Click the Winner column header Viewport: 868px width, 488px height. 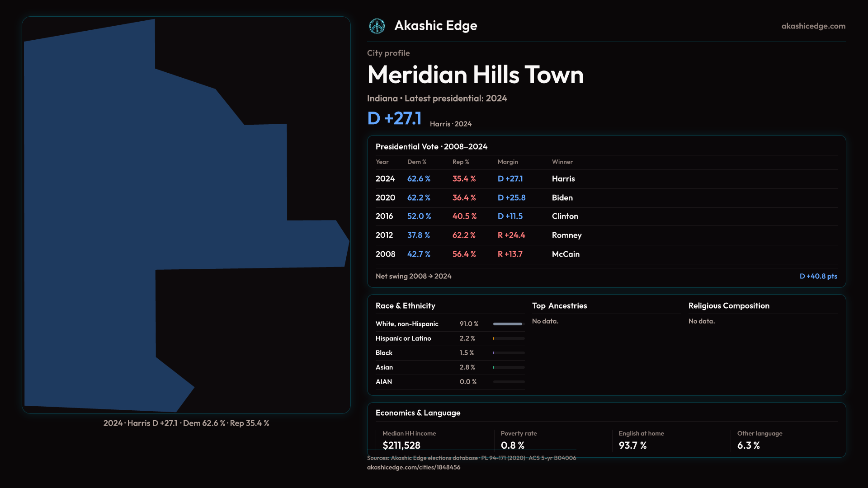pyautogui.click(x=562, y=162)
